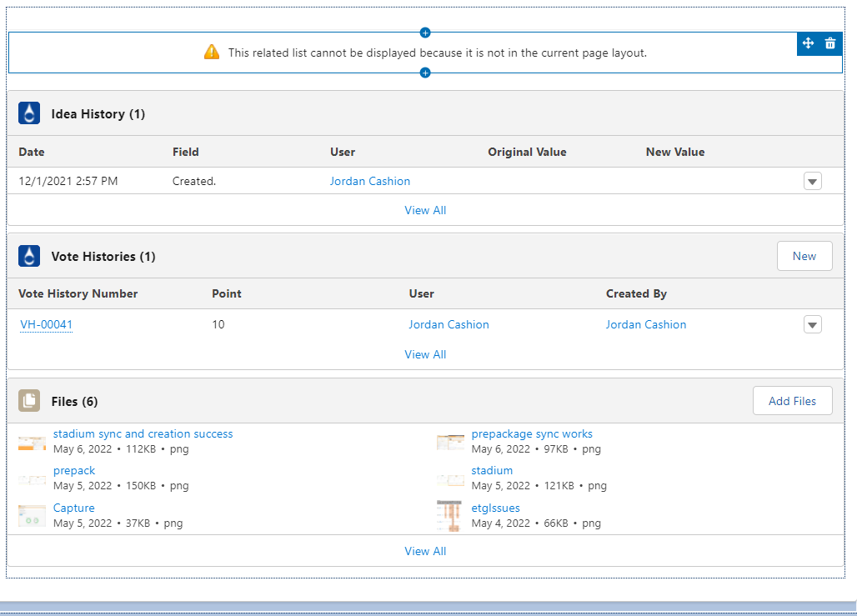Click the yellow warning triangle icon
Viewport: 857px width, 616px height.
[212, 53]
